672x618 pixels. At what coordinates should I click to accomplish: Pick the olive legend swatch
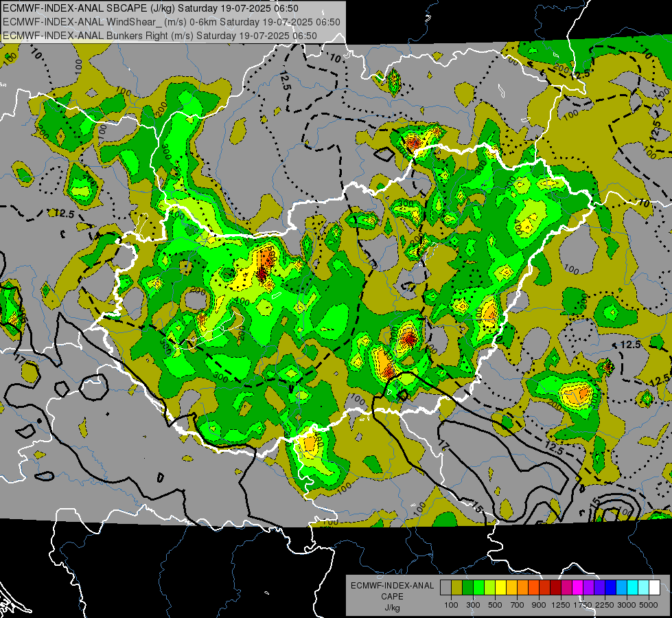[x=456, y=588]
